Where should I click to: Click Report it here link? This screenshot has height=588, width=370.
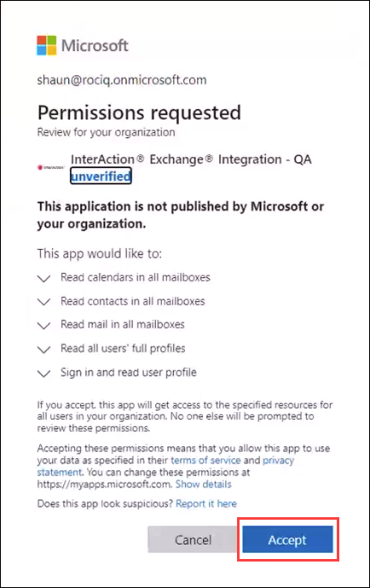206,504
